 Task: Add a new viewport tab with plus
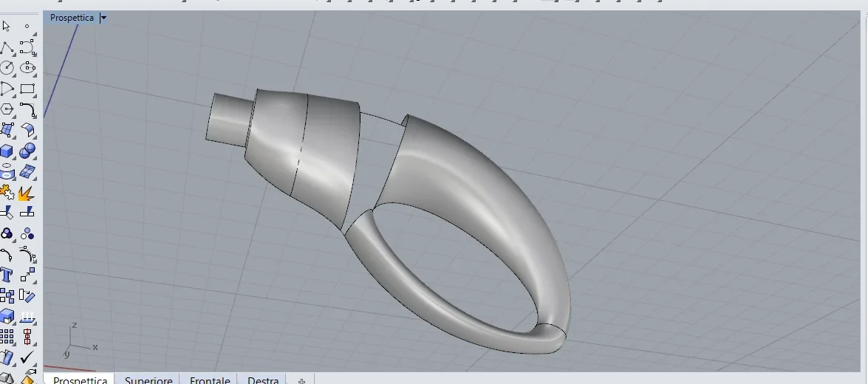tap(301, 381)
